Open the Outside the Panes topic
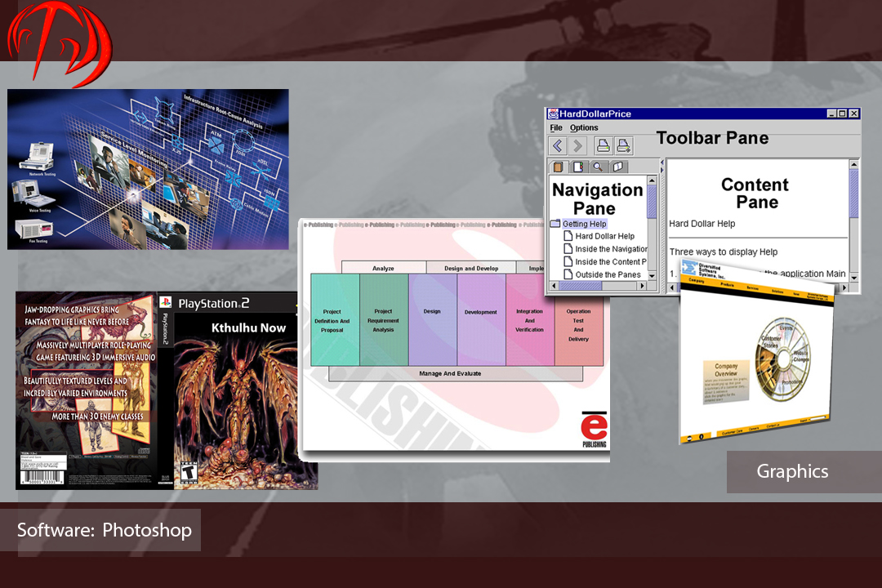 click(x=608, y=275)
